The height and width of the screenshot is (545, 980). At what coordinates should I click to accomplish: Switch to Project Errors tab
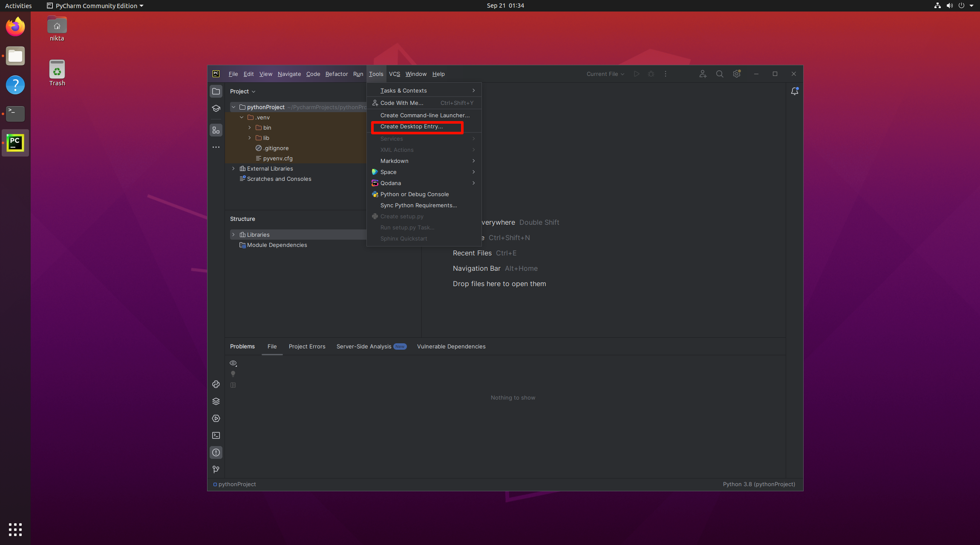[x=307, y=346]
